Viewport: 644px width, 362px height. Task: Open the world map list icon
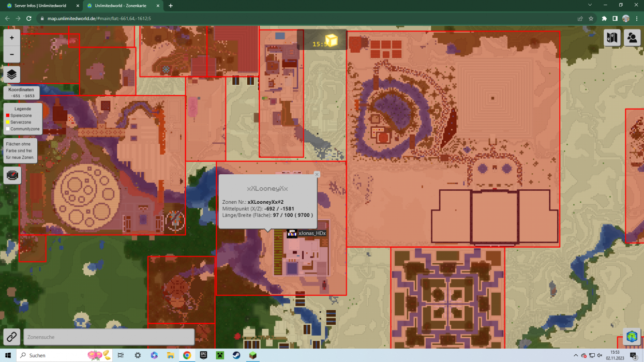point(612,38)
